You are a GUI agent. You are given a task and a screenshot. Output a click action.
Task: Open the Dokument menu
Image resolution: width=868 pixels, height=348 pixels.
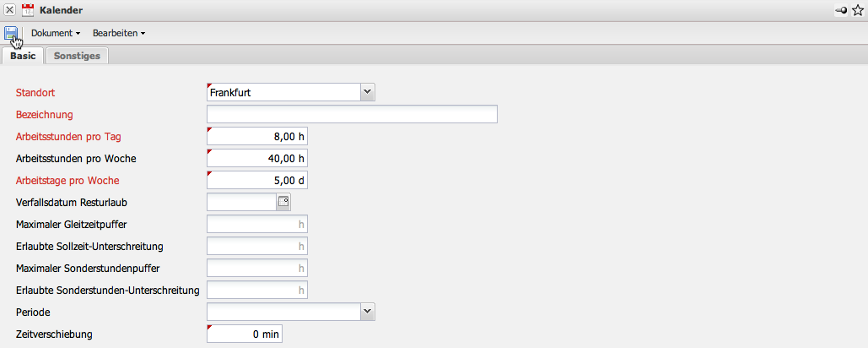[x=55, y=33]
